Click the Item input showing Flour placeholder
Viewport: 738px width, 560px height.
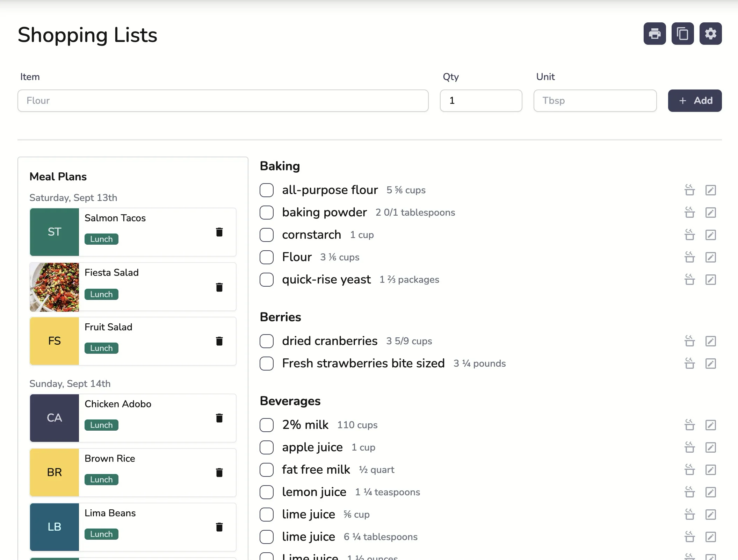[223, 101]
